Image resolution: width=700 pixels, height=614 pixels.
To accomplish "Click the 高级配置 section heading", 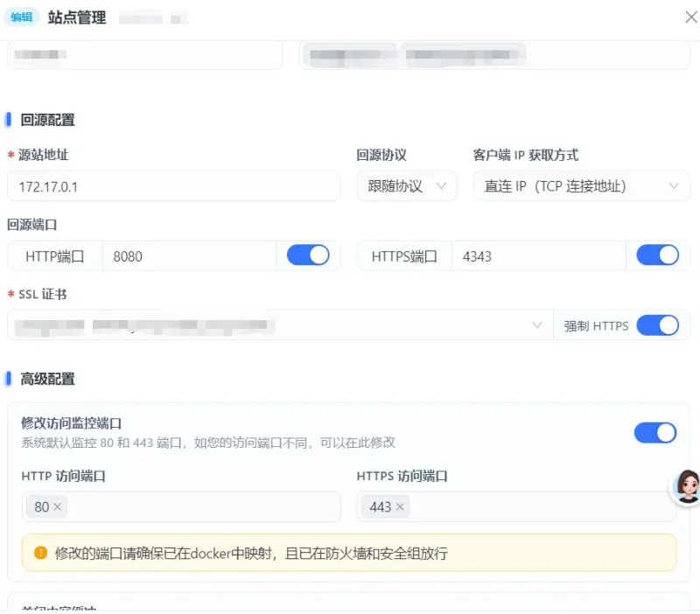I will (48, 379).
